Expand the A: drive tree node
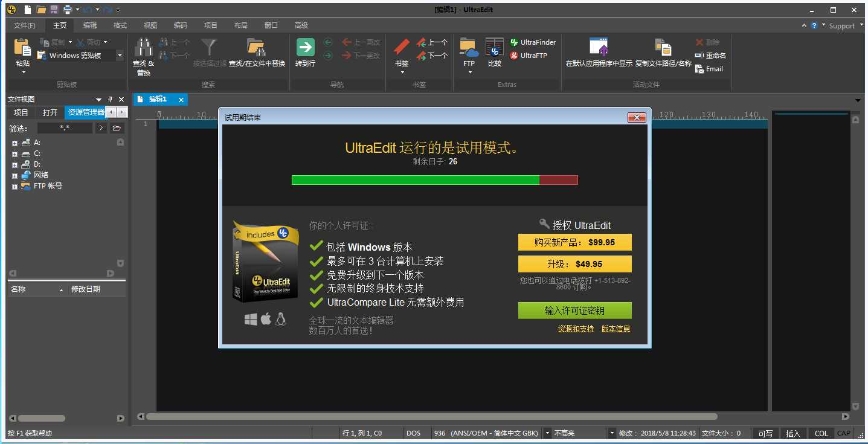This screenshot has width=868, height=444. point(14,143)
